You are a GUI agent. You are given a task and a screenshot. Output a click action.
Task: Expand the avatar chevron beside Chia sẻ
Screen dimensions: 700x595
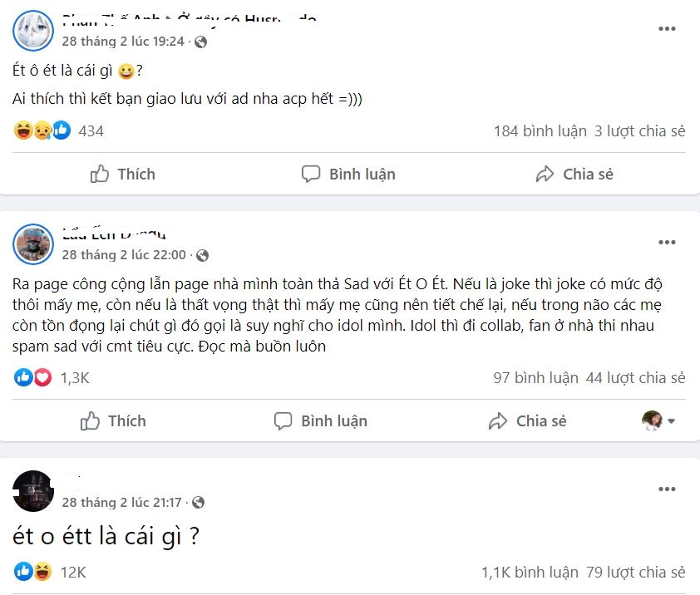pyautogui.click(x=670, y=420)
